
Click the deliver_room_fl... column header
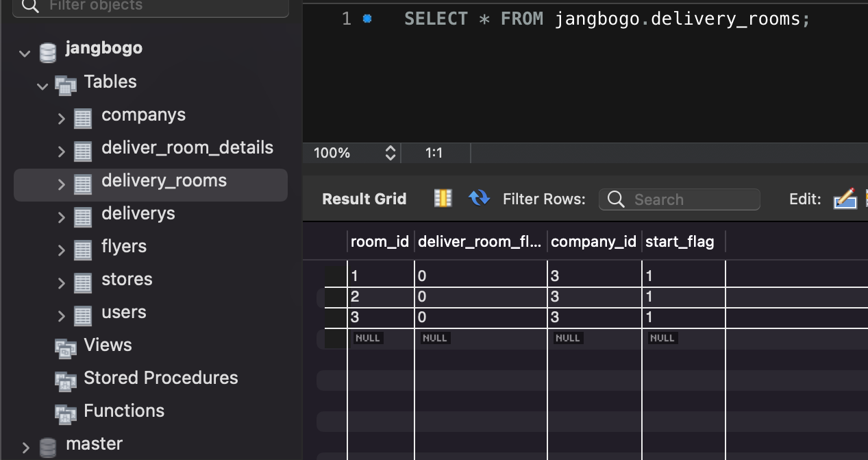tap(481, 241)
